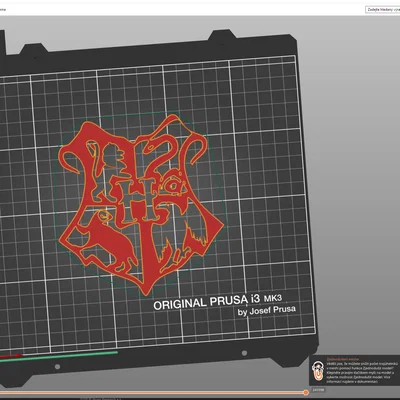This screenshot has height=400, width=400.
Task: Click the orange horizontal slider track
Action: click(x=153, y=393)
